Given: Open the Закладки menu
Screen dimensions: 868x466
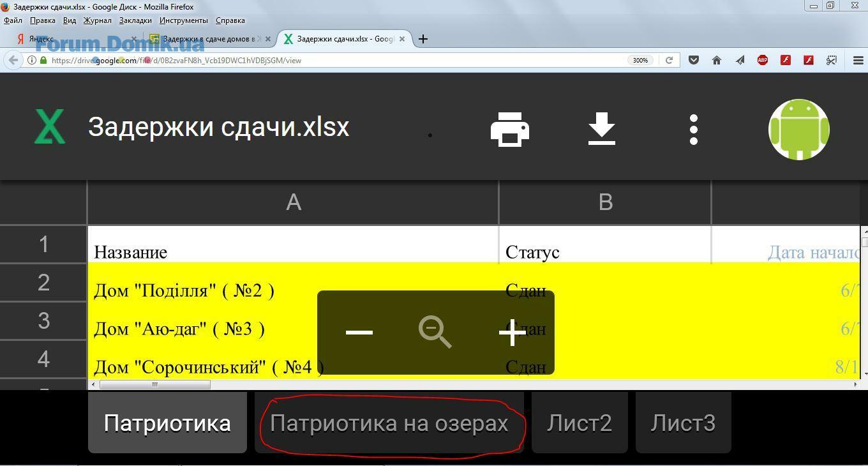Looking at the screenshot, I should (x=135, y=20).
